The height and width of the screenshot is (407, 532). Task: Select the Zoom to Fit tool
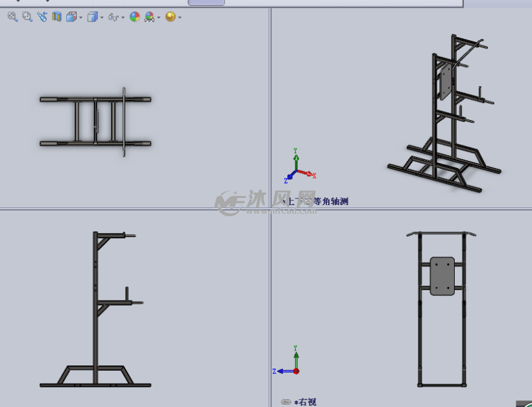12,17
